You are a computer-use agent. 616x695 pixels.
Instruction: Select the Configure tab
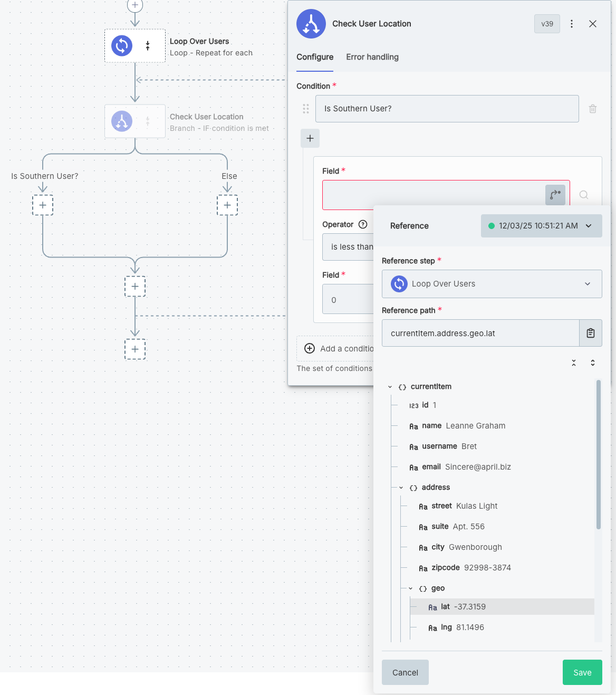click(x=314, y=57)
